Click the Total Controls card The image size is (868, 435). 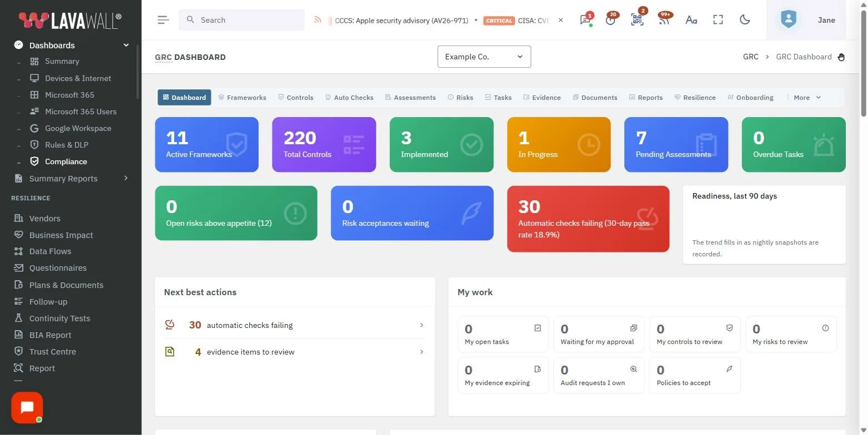coord(324,144)
